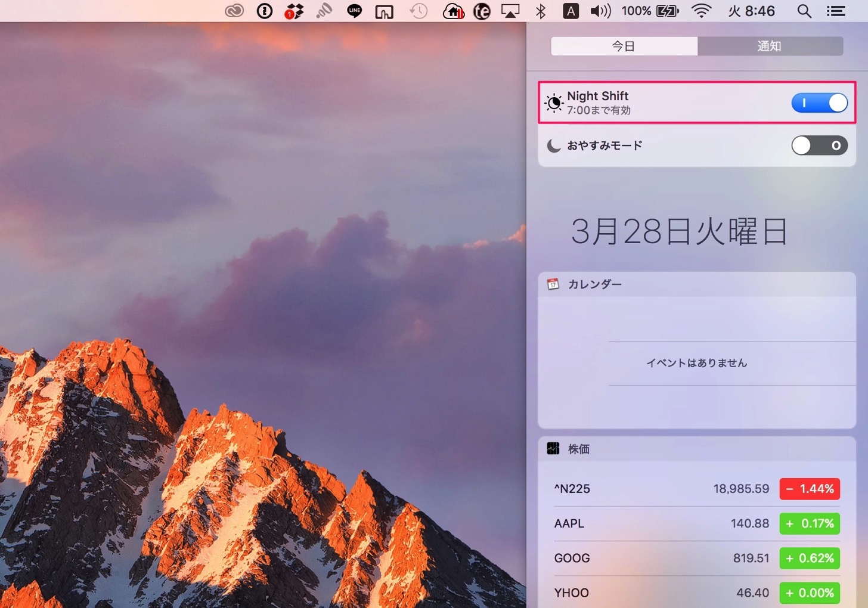Click the 819.51 price value
The width and height of the screenshot is (868, 608).
point(751,558)
